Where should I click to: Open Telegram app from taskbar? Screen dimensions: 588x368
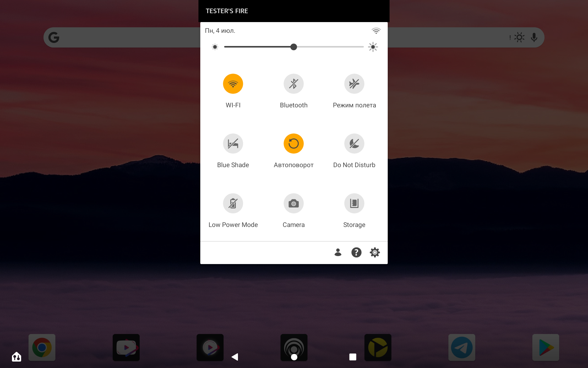[x=462, y=347]
